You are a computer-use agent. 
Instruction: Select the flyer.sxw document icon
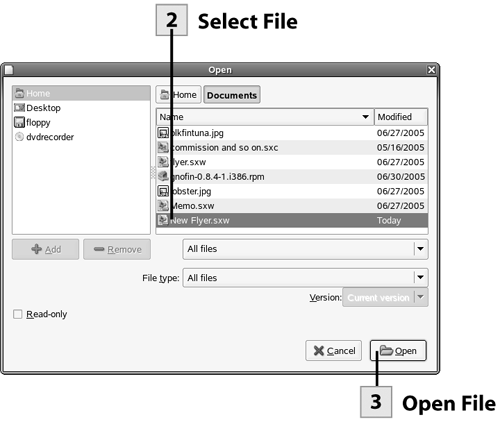(163, 162)
